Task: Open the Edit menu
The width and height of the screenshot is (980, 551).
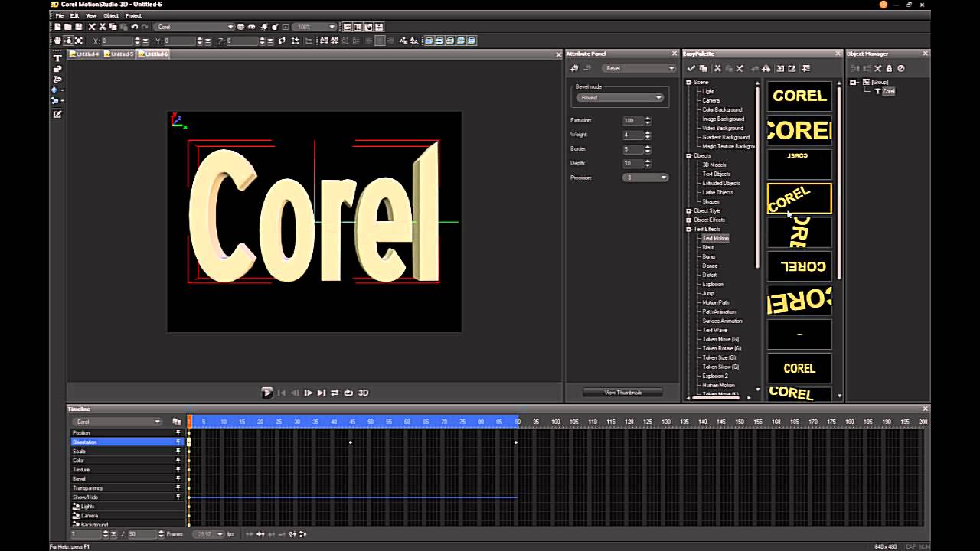Action: click(x=74, y=15)
